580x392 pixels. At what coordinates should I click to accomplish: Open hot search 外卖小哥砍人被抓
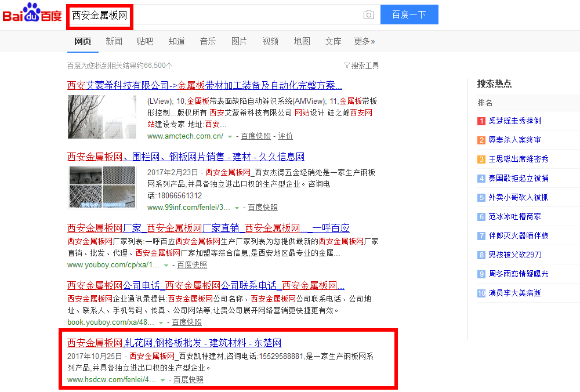coord(518,198)
